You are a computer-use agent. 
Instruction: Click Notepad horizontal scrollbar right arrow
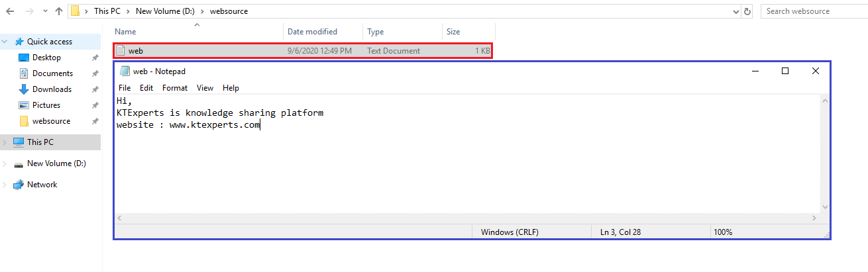click(814, 218)
